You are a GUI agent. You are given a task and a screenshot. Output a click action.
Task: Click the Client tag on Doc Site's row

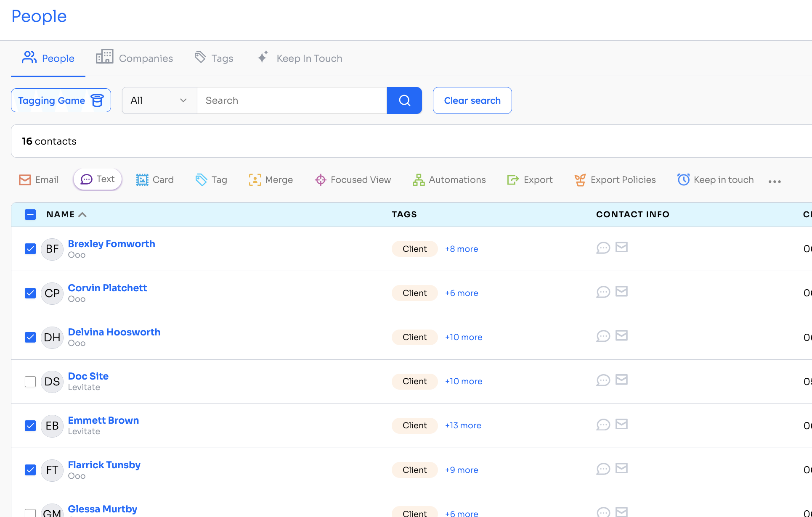click(415, 381)
